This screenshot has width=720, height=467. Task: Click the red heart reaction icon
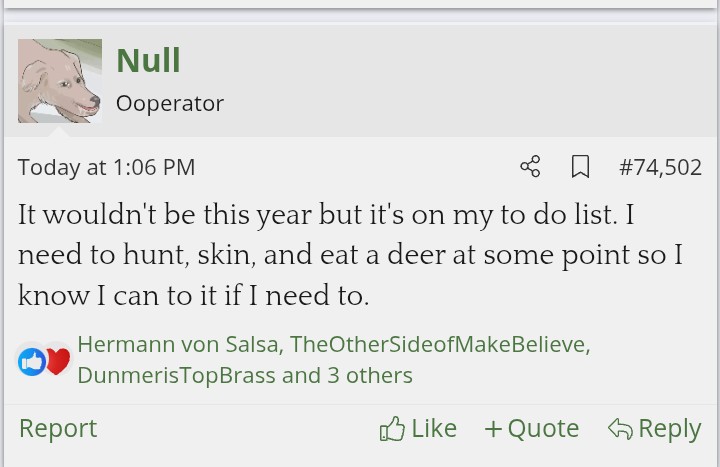click(x=59, y=361)
